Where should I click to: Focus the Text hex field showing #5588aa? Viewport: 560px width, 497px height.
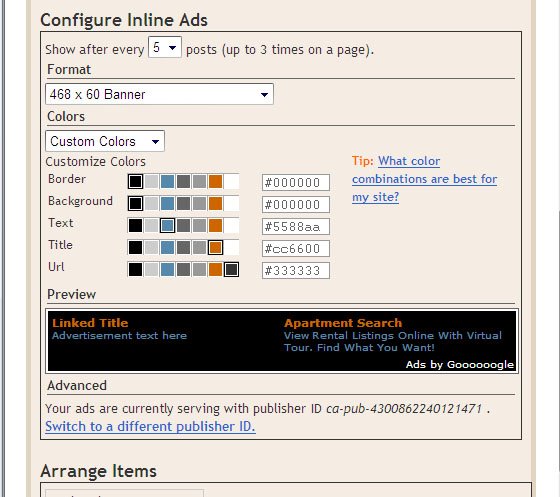296,227
